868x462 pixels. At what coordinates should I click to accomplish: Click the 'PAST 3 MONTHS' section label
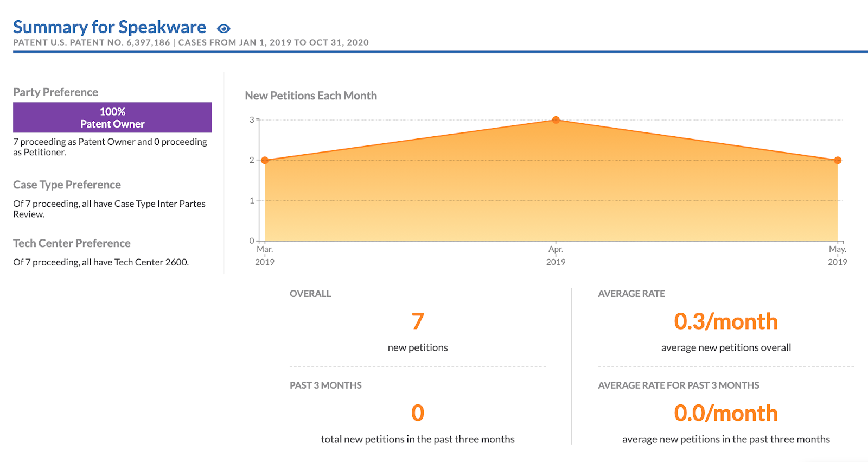(x=325, y=385)
